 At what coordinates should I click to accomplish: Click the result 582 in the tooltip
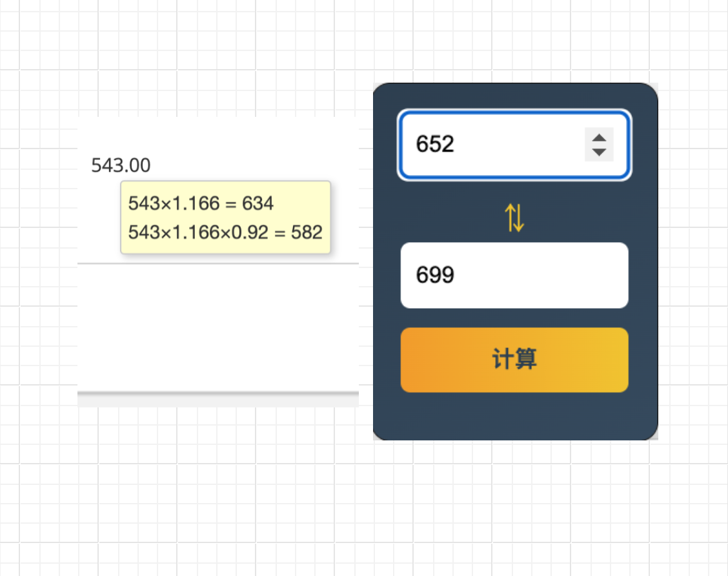click(x=307, y=232)
